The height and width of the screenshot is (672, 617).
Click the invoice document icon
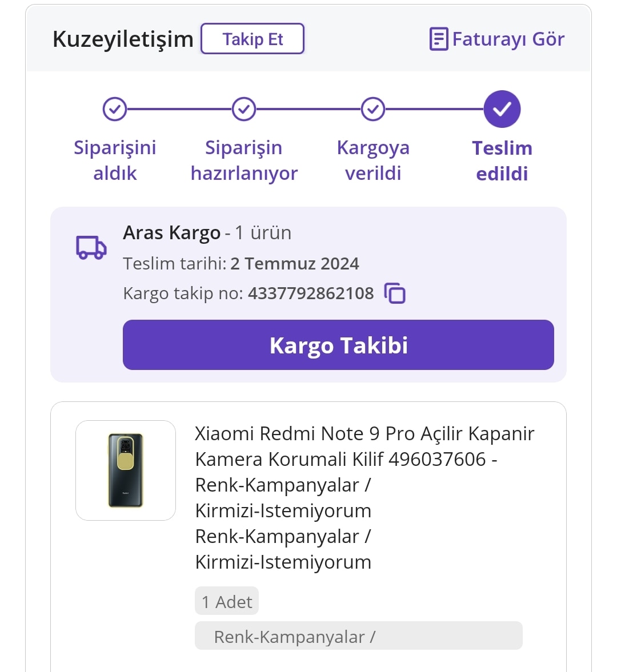439,39
